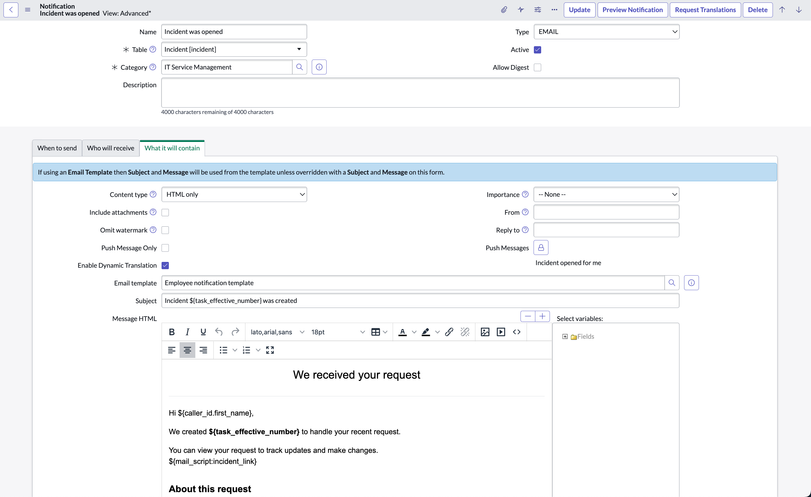Align text left in the editor
The image size is (811, 497).
point(172,350)
